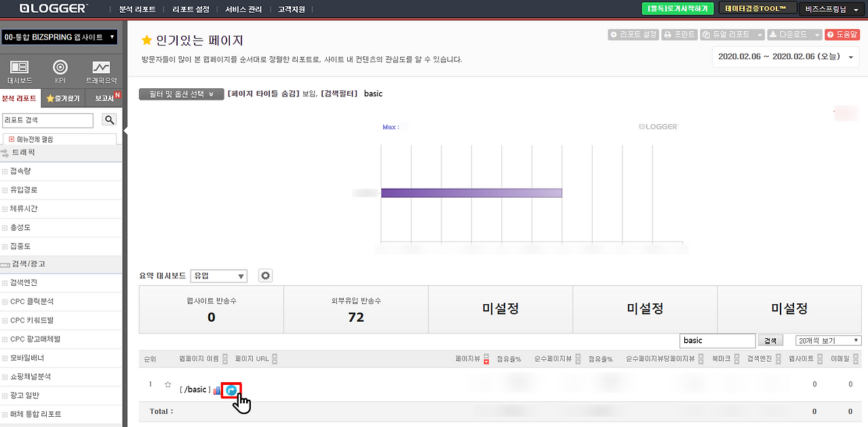Image resolution: width=868 pixels, height=427 pixels.
Task: Select the 분석 리포트 sidebar tab
Action: click(20, 98)
